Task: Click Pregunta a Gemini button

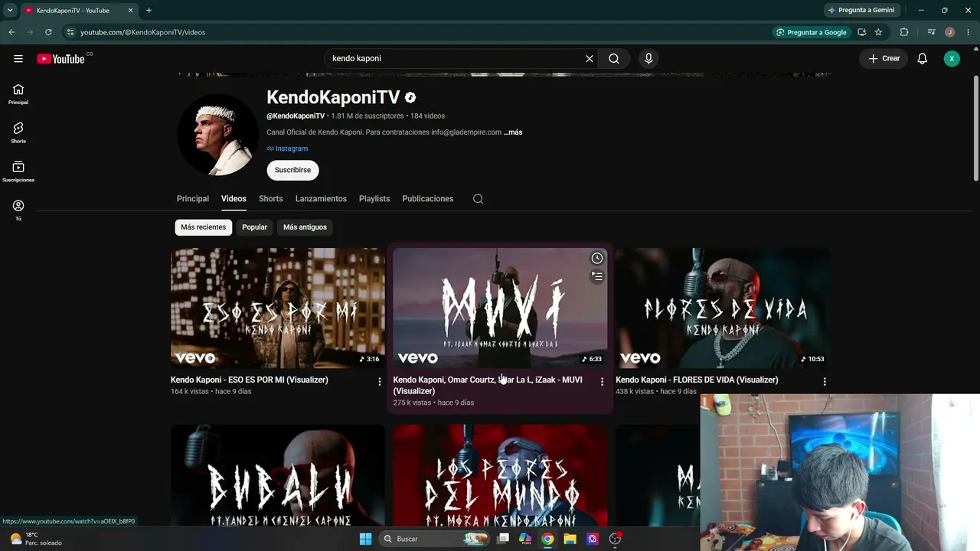Action: (x=861, y=10)
